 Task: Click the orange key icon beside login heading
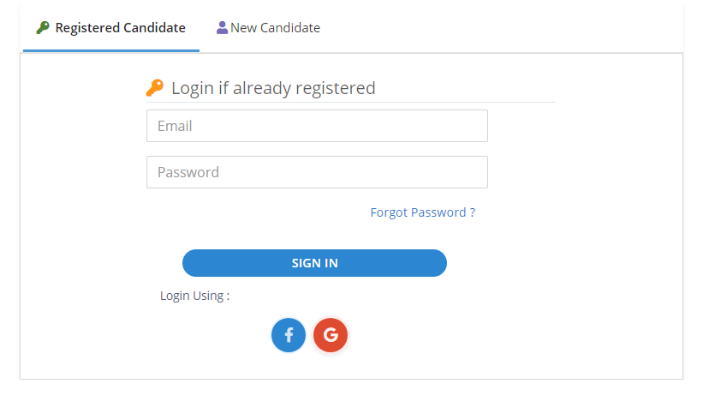coord(155,88)
